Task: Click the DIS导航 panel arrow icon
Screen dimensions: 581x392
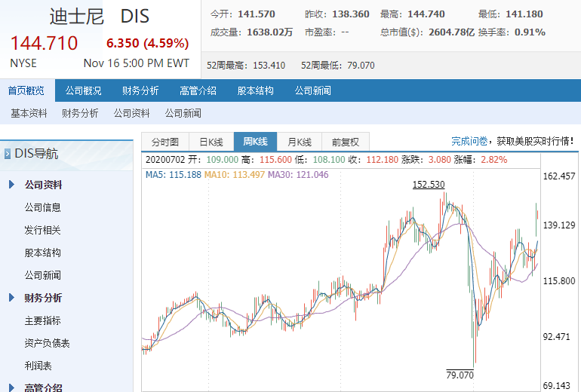Action: coord(8,154)
